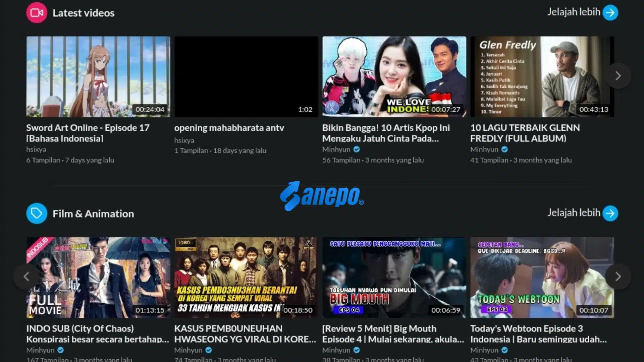
Task: Visit Minhyun channel under City Of Chaos video
Action: click(40, 350)
